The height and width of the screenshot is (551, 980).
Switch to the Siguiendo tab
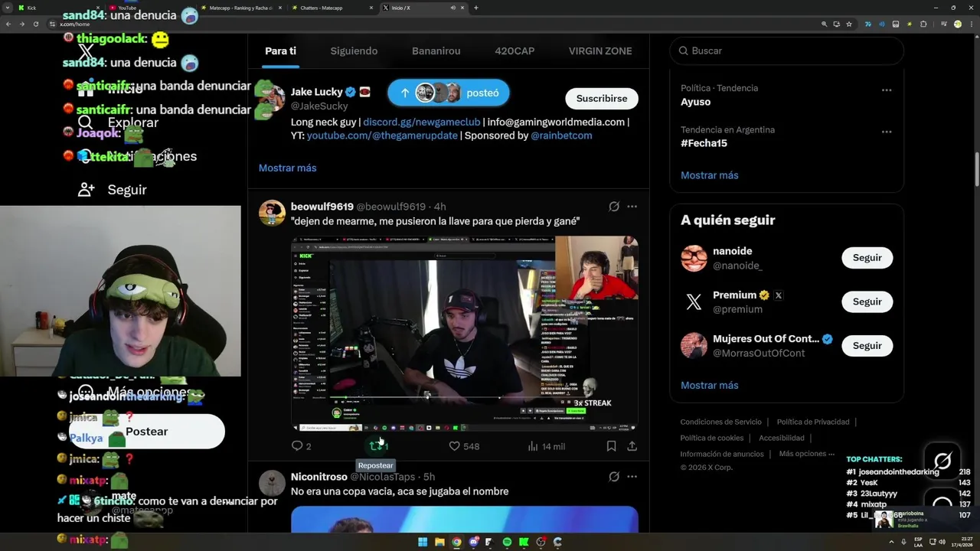(354, 51)
